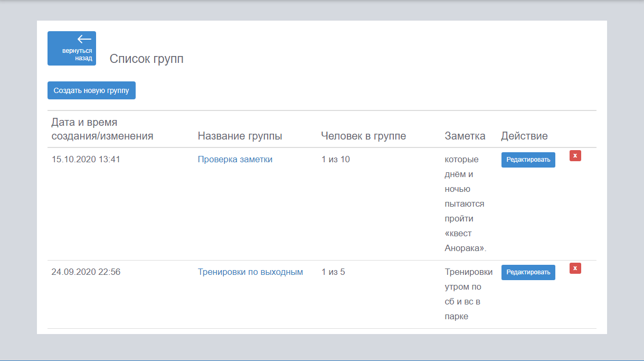The image size is (644, 361).
Task: Open the Проверка заметки group link
Action: point(235,159)
